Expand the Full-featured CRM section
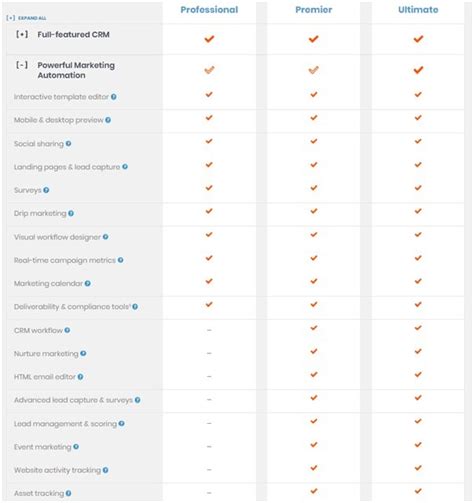The image size is (474, 503). [x=22, y=34]
